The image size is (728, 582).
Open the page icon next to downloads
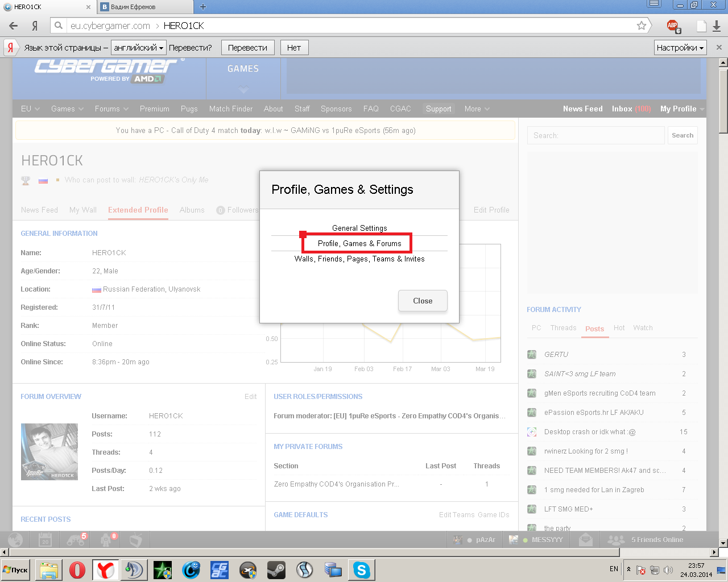[702, 26]
